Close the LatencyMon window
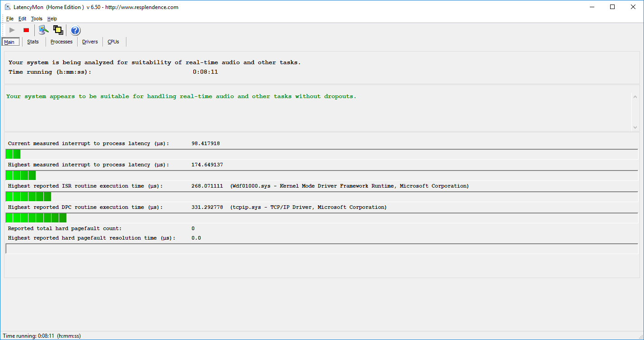The width and height of the screenshot is (644, 340). click(633, 7)
